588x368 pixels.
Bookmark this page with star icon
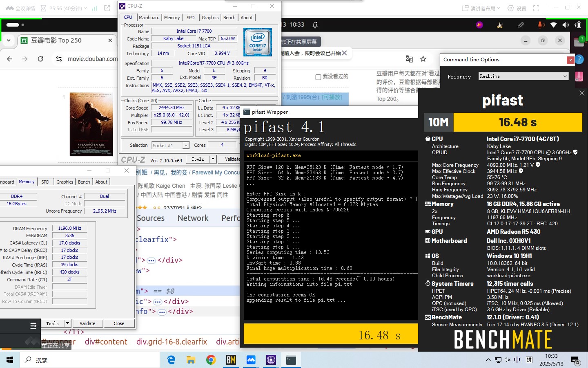pos(423,59)
